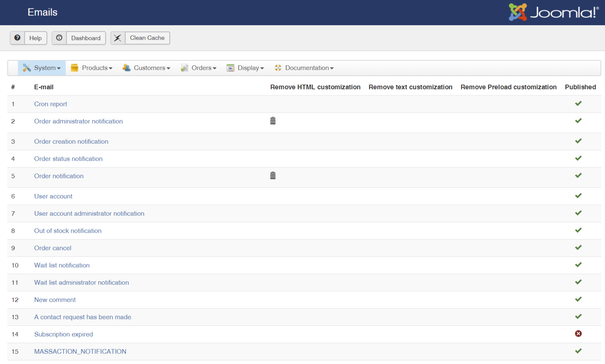
Task: Edit the Subscription expired email
Action: (63, 334)
